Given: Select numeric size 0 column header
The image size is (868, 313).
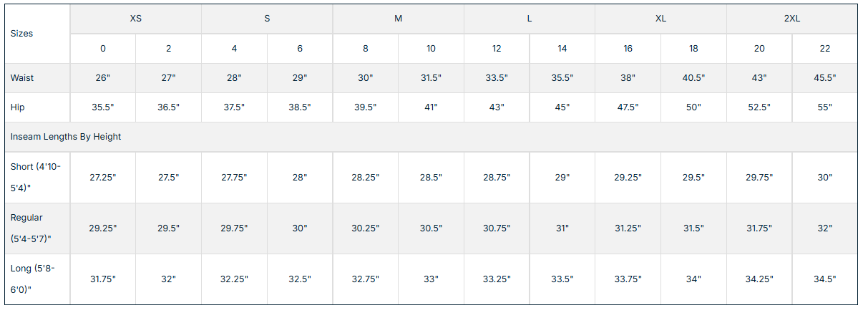Looking at the screenshot, I should click(103, 48).
